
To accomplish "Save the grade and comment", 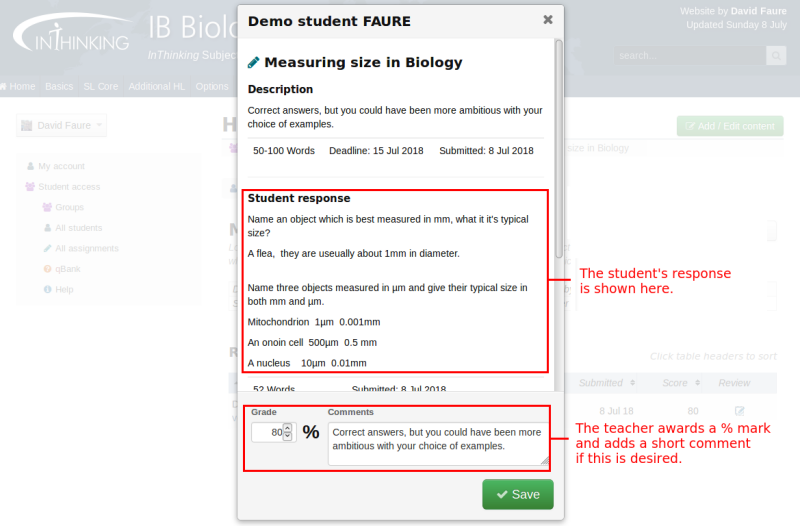I will [517, 494].
